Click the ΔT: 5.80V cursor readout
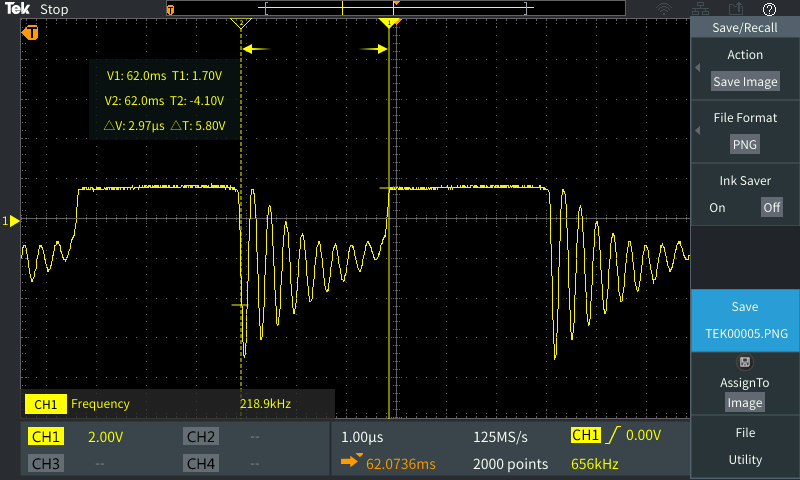The image size is (800, 480). pyautogui.click(x=197, y=125)
